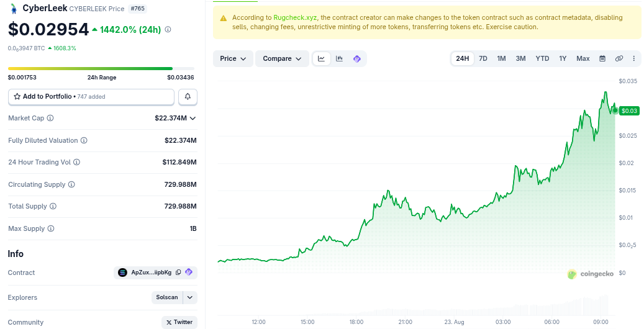
Task: Select the 24H time range tab
Action: point(463,59)
